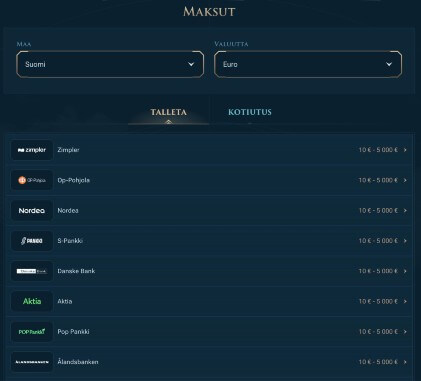Image resolution: width=421 pixels, height=381 pixels.
Task: Click the Aktia logo icon
Action: [x=32, y=301]
